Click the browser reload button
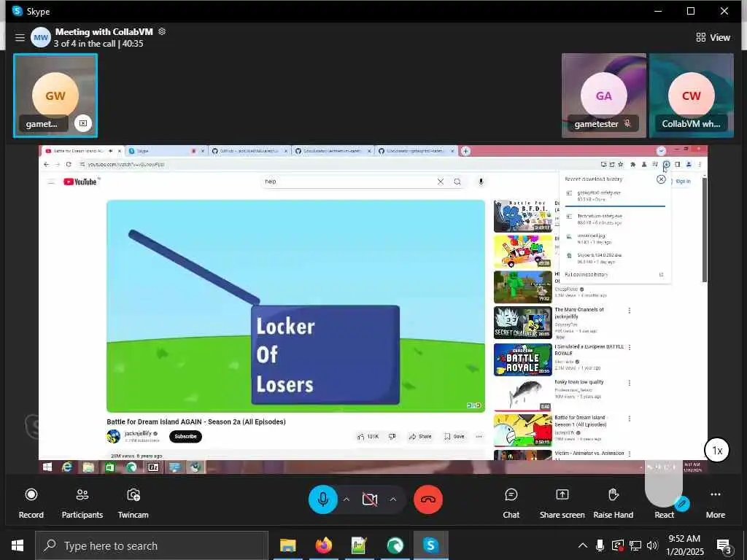Screen dimensions: 747x560 [x=69, y=164]
